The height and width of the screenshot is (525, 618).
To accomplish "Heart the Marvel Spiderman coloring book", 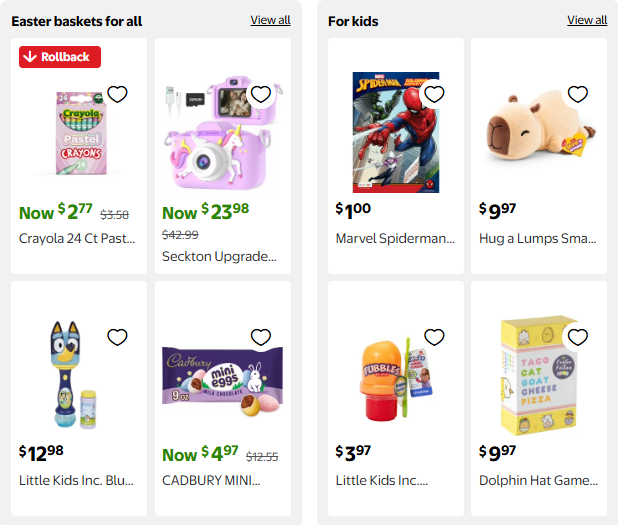I will click(x=434, y=95).
